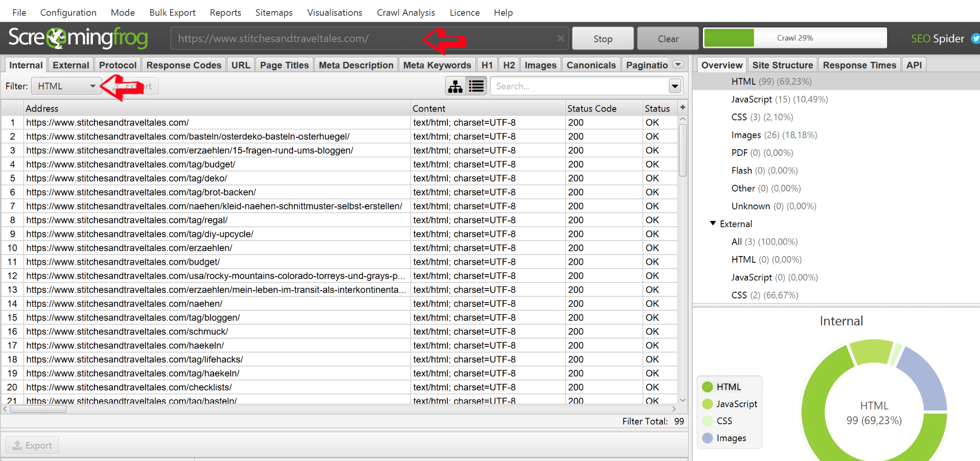Switch to the Canonicals tab
The width and height of the screenshot is (980, 461).
click(591, 65)
